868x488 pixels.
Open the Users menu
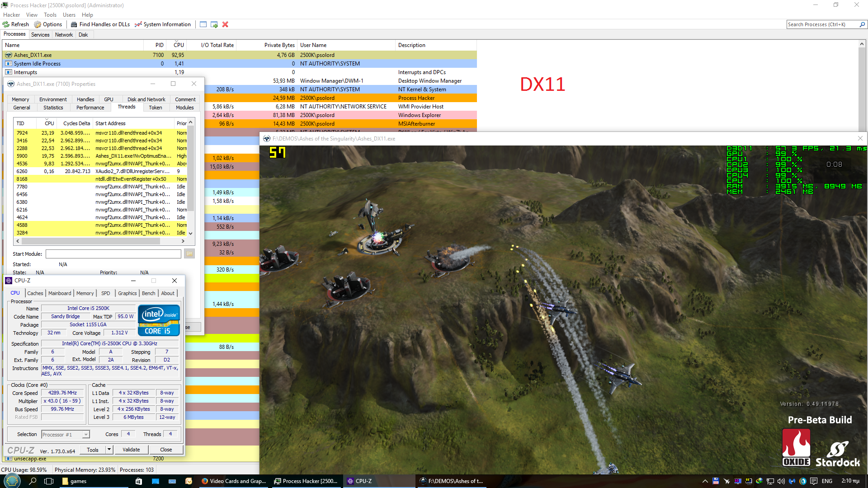(x=69, y=15)
